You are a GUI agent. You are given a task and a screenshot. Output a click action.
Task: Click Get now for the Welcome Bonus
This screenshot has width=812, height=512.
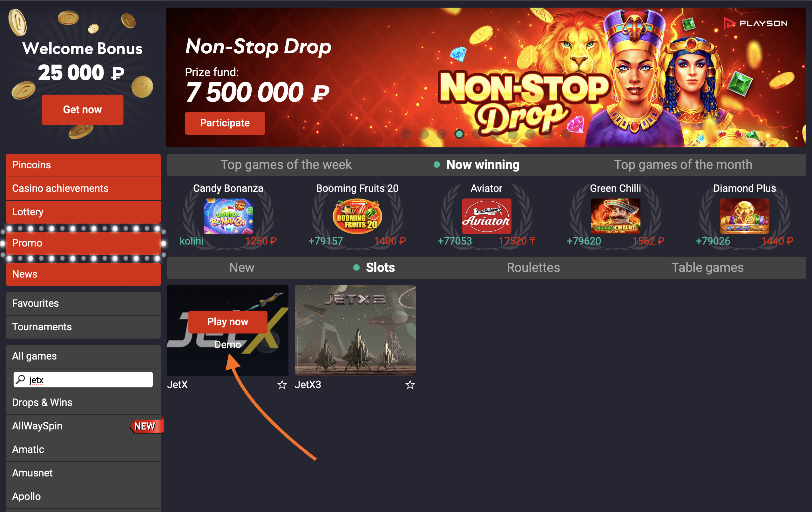pyautogui.click(x=83, y=110)
